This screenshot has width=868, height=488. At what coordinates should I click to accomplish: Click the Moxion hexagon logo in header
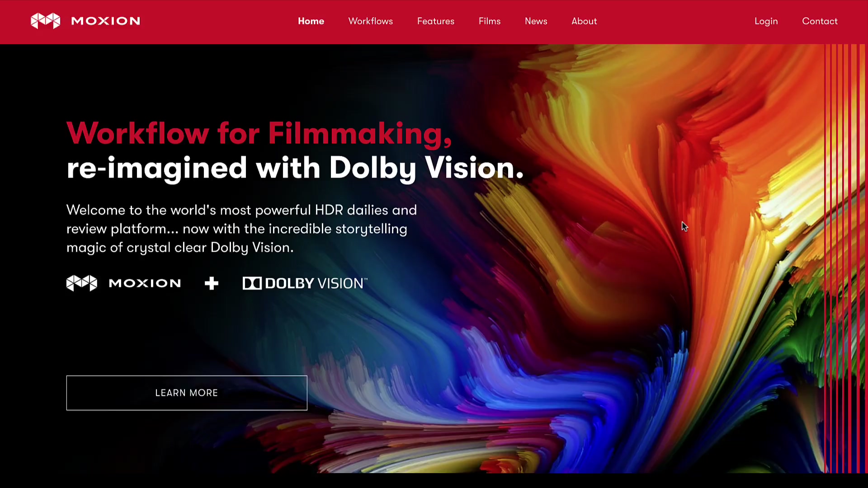pos(45,21)
